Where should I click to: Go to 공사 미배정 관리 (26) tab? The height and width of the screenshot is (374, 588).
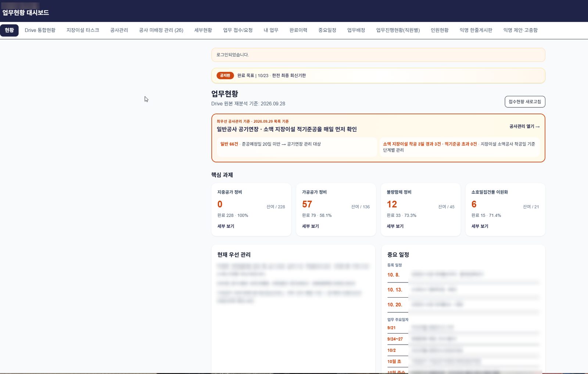(161, 30)
